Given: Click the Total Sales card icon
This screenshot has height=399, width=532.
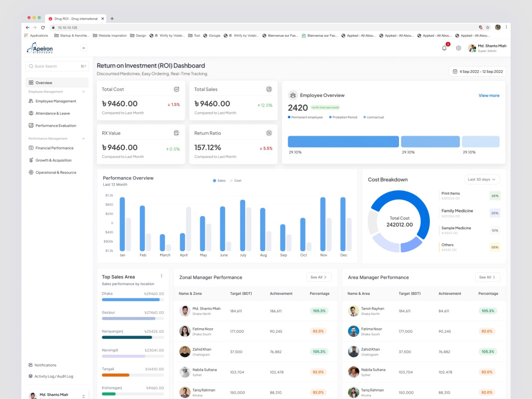Looking at the screenshot, I should pyautogui.click(x=269, y=89).
